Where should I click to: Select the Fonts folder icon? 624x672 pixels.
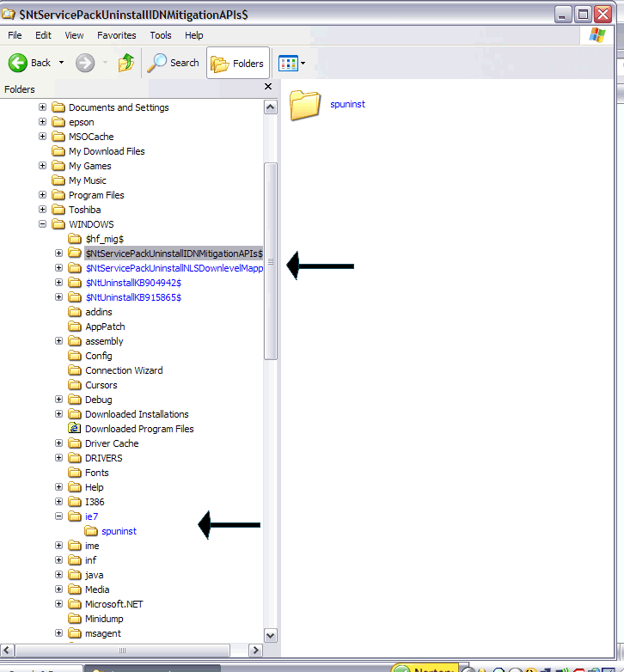pyautogui.click(x=75, y=473)
